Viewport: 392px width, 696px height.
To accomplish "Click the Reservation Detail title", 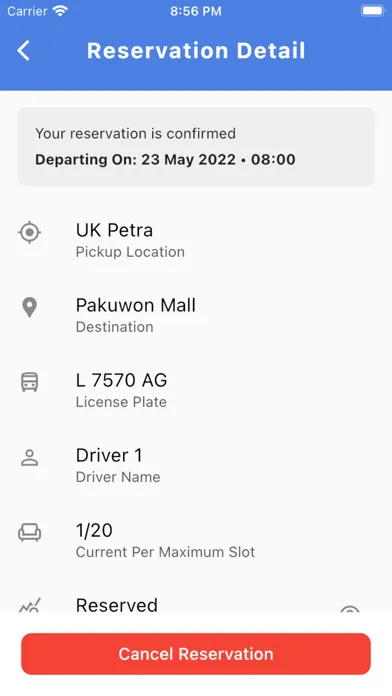I will coord(196,50).
